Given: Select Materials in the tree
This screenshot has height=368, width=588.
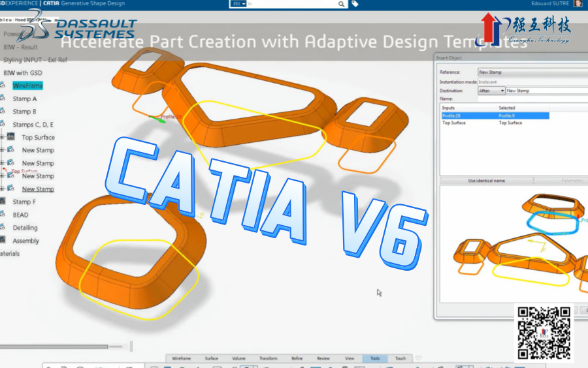Looking at the screenshot, I should [x=10, y=253].
